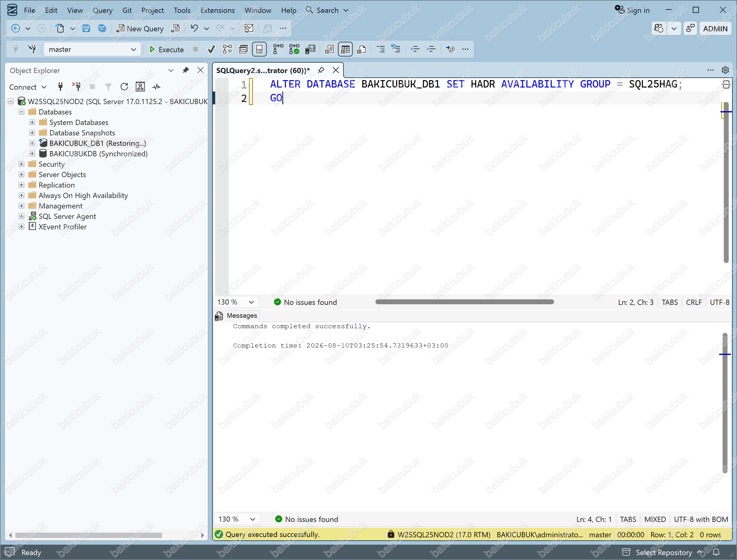Click the Parse checkmark icon
Image resolution: width=737 pixels, height=560 pixels.
point(211,49)
